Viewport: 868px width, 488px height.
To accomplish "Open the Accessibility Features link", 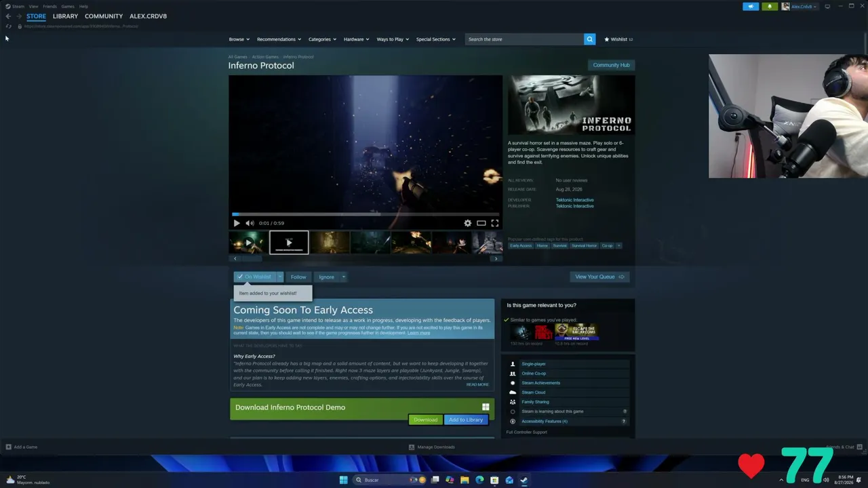I will (545, 421).
